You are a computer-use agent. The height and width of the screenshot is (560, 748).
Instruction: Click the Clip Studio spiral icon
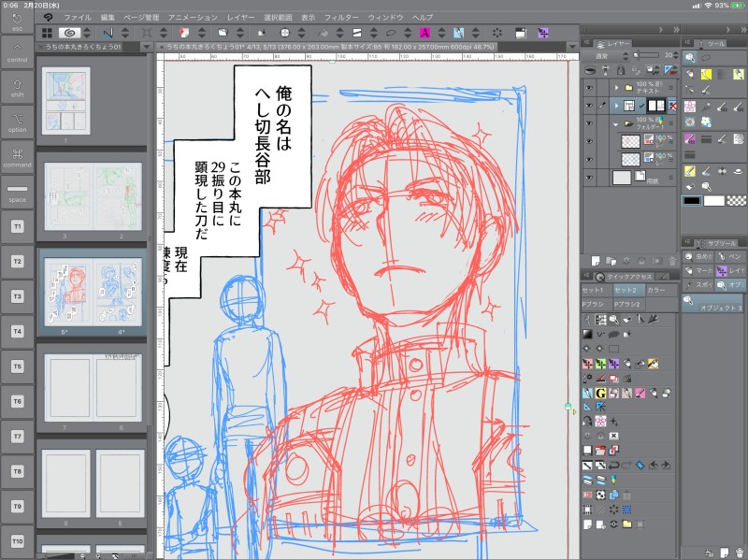[69, 33]
